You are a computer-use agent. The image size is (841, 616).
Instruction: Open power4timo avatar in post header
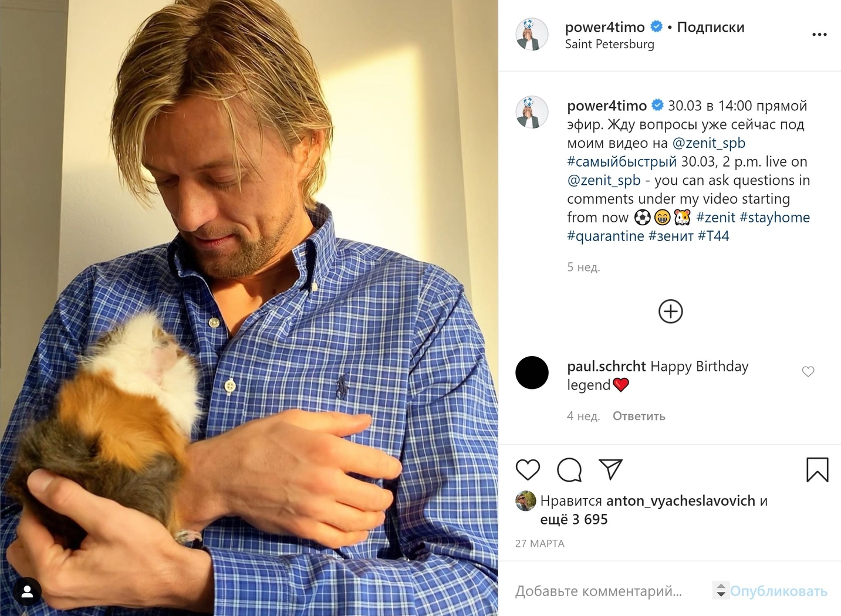coord(532,34)
